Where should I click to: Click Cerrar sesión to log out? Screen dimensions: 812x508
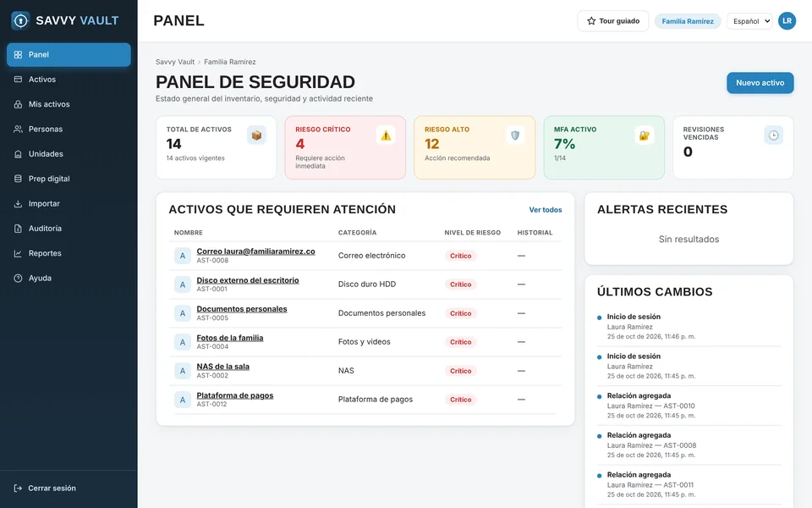click(69, 489)
